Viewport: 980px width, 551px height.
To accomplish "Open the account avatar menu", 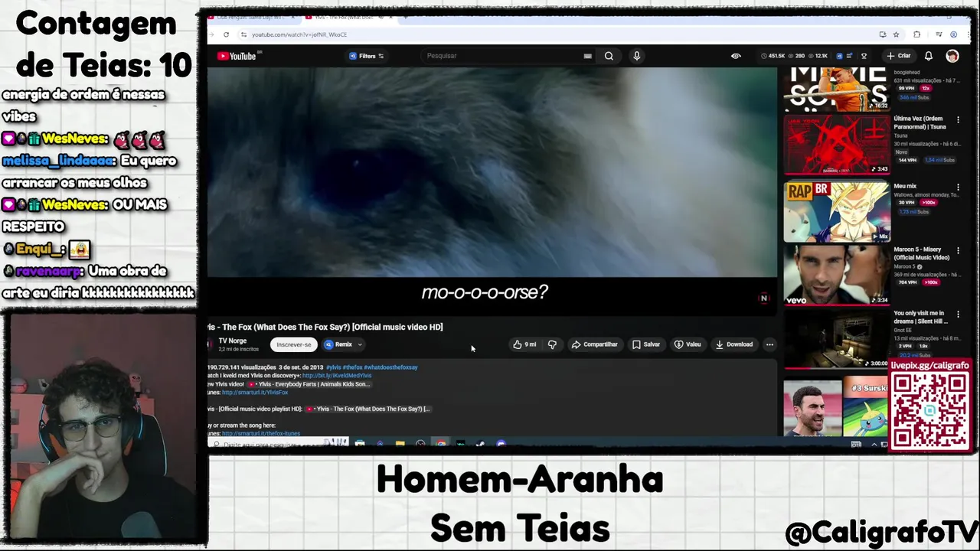I will coord(952,56).
